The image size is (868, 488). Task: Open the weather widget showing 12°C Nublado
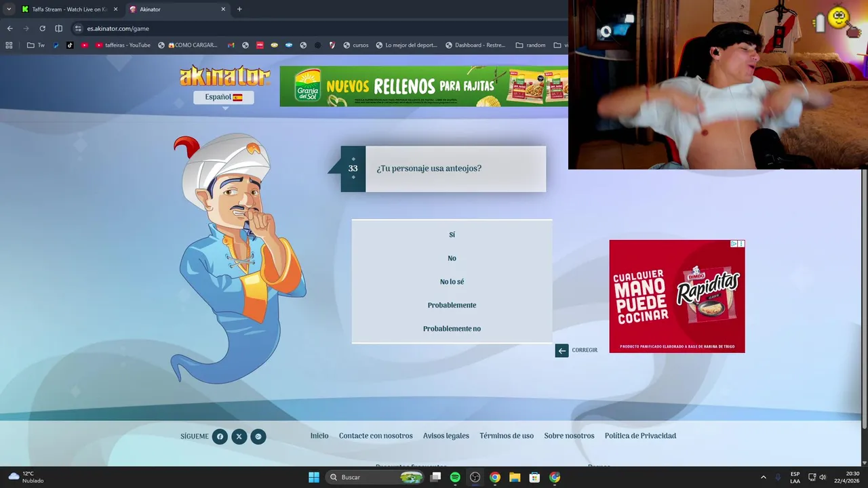pyautogui.click(x=26, y=477)
